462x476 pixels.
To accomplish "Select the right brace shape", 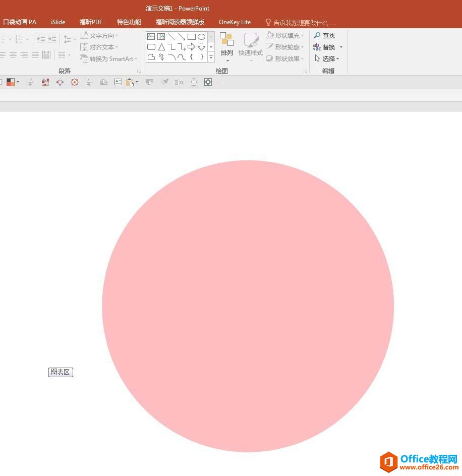I will 202,57.
